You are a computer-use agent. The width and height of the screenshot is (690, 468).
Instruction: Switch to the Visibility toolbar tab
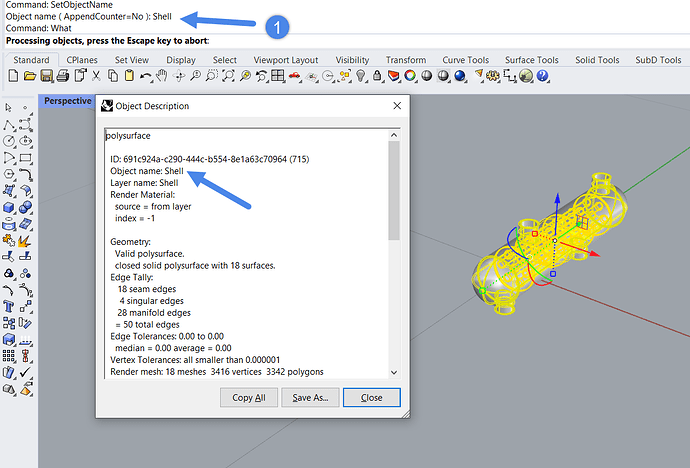pyautogui.click(x=352, y=60)
